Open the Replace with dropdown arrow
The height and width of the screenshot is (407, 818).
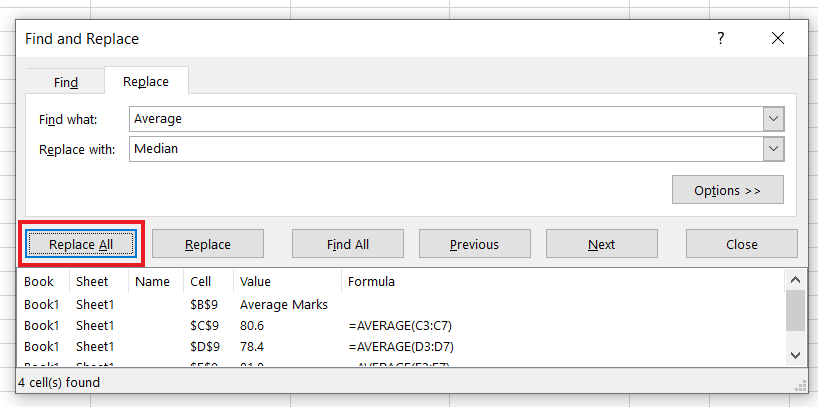pyautogui.click(x=773, y=149)
